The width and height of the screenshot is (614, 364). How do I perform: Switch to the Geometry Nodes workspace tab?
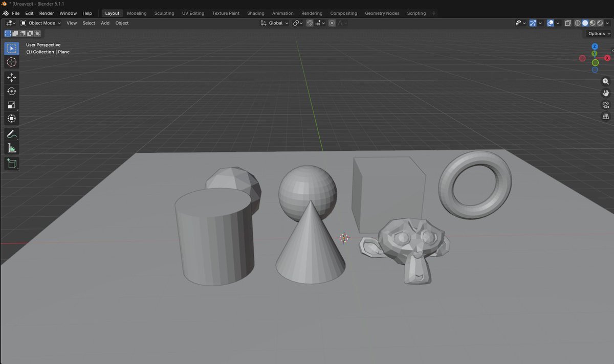click(x=382, y=13)
